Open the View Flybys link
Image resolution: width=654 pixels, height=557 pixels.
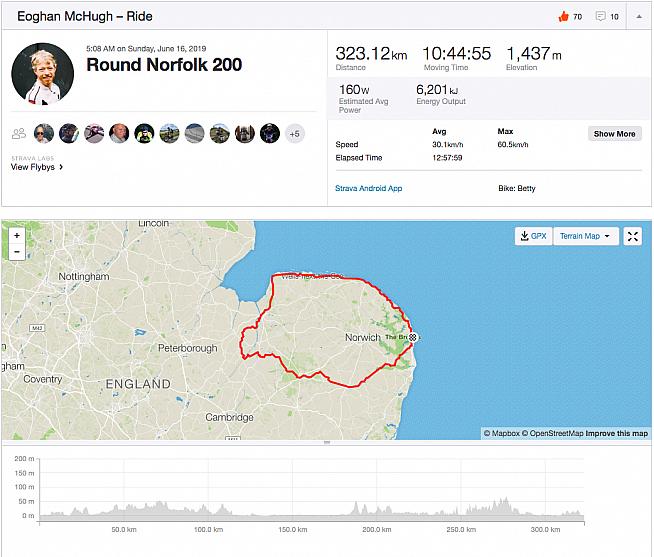point(37,167)
